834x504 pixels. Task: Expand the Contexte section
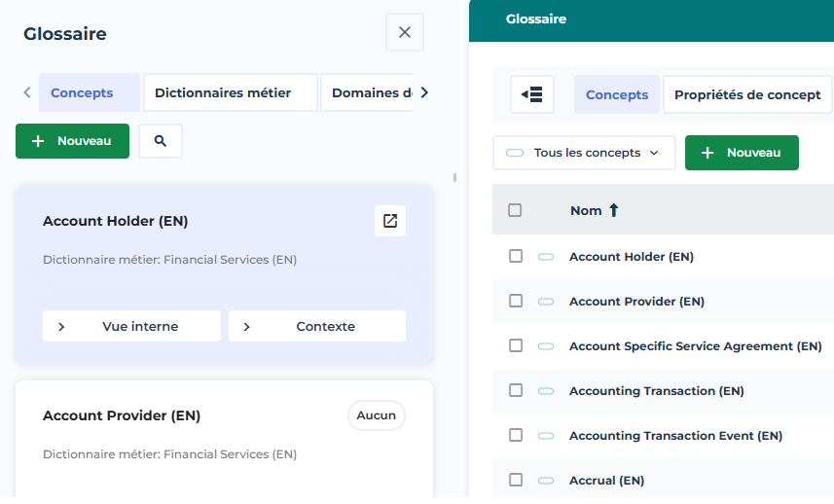pos(317,327)
